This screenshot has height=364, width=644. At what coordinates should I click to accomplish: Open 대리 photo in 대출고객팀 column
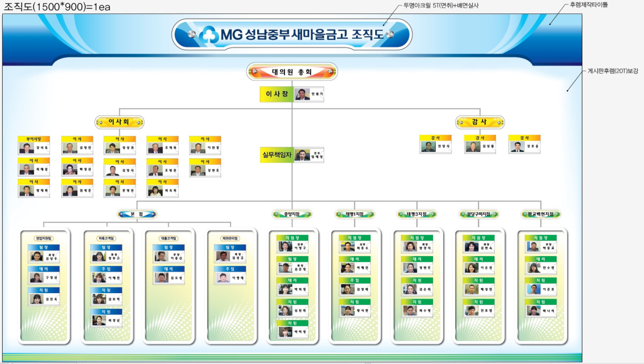(x=160, y=278)
